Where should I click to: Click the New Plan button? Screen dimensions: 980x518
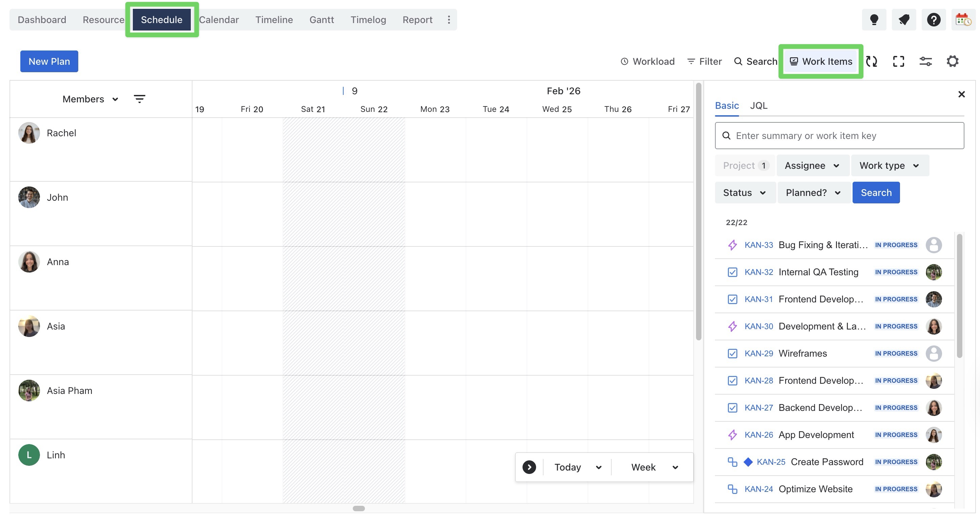pyautogui.click(x=49, y=61)
